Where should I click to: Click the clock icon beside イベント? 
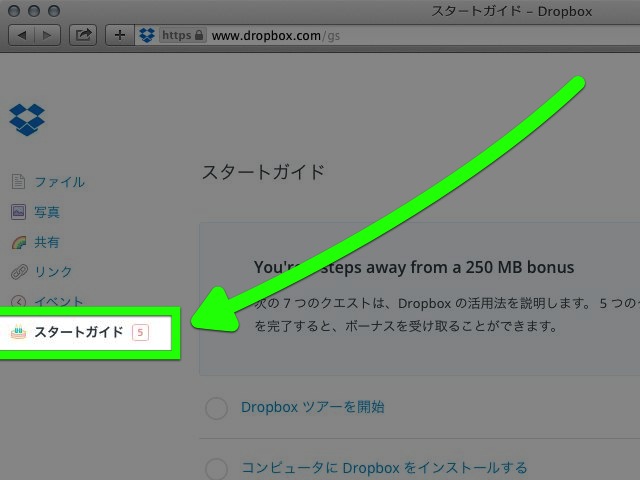[x=18, y=301]
